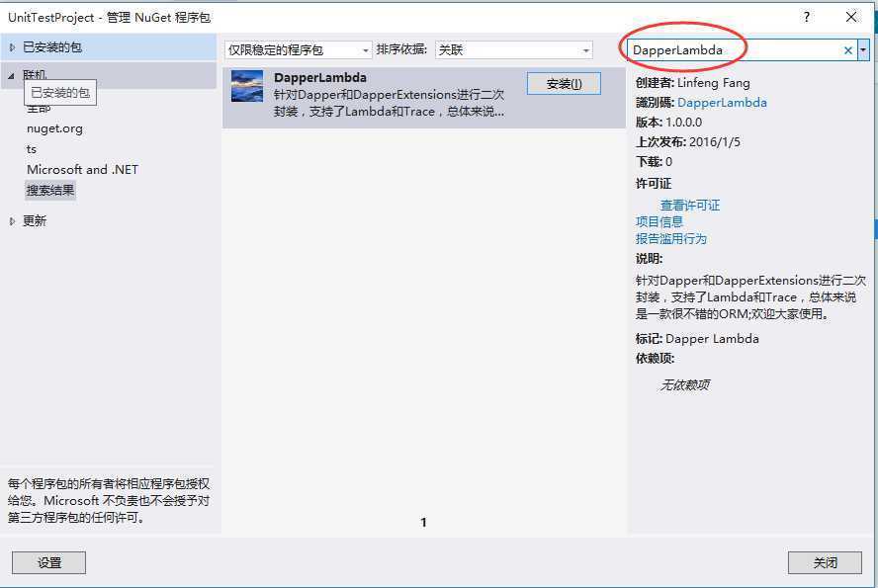Select Microsoft and .NET source
The width and height of the screenshot is (878, 588).
click(82, 170)
